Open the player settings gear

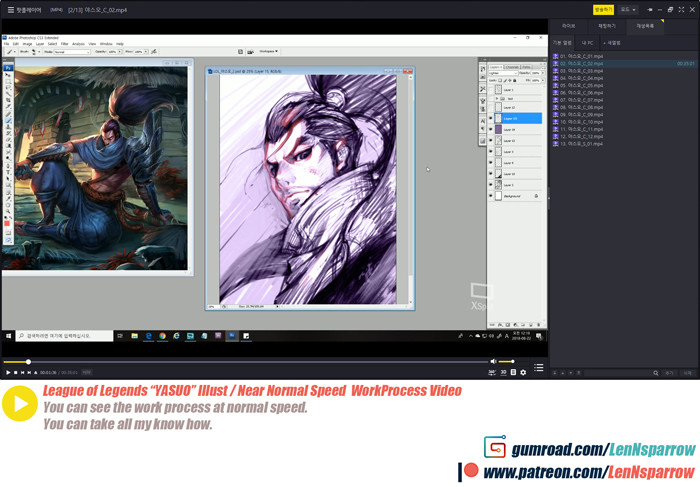tap(523, 372)
